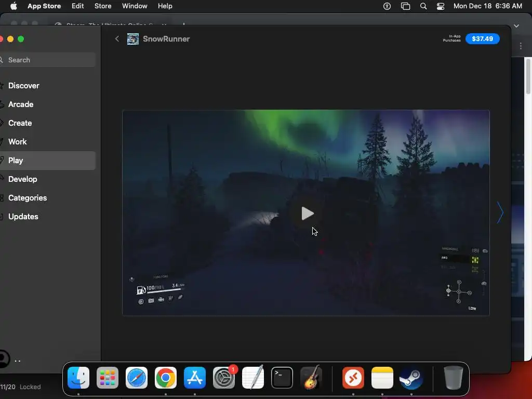
Task: Open GarageBand from the Dock
Action: coord(311,378)
